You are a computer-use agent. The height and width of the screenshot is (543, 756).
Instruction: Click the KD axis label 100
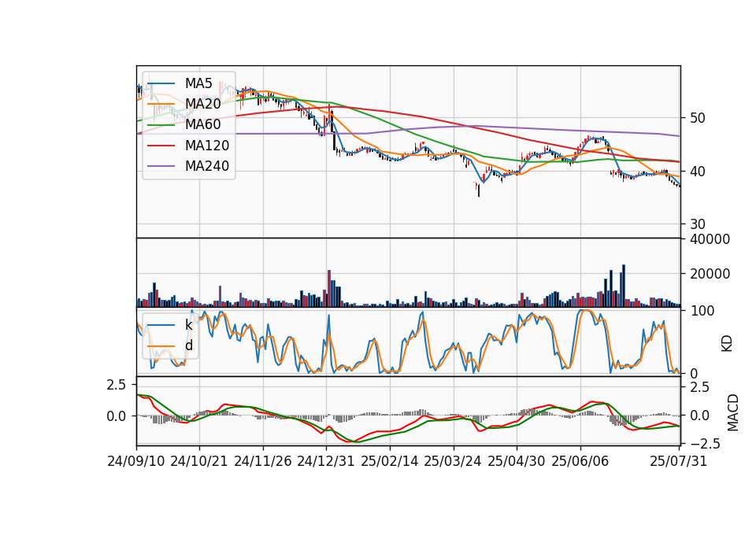(x=702, y=311)
